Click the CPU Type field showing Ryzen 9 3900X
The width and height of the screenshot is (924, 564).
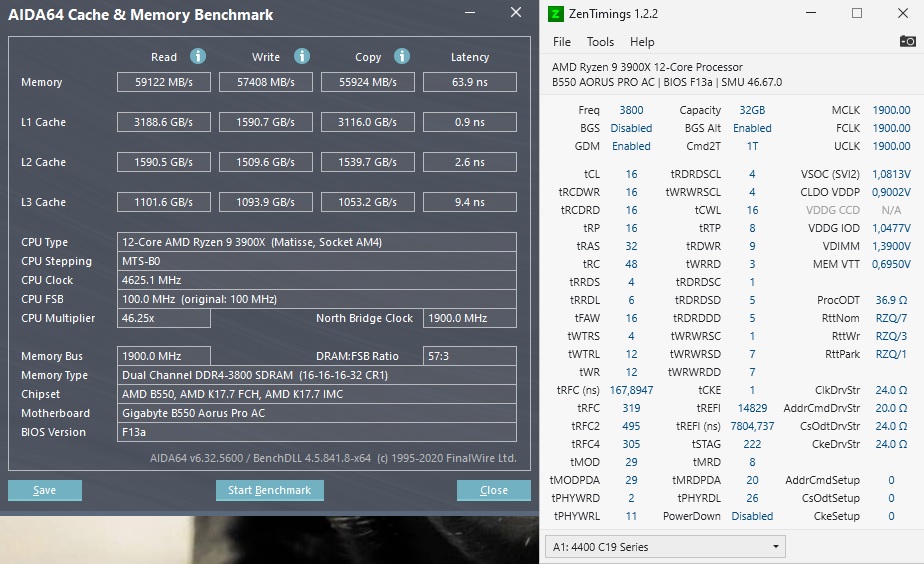[x=317, y=242]
